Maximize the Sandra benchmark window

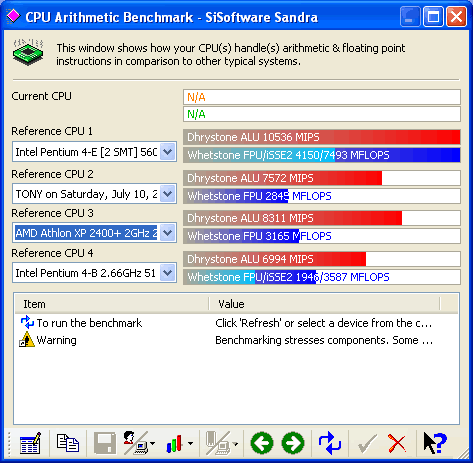pos(433,16)
